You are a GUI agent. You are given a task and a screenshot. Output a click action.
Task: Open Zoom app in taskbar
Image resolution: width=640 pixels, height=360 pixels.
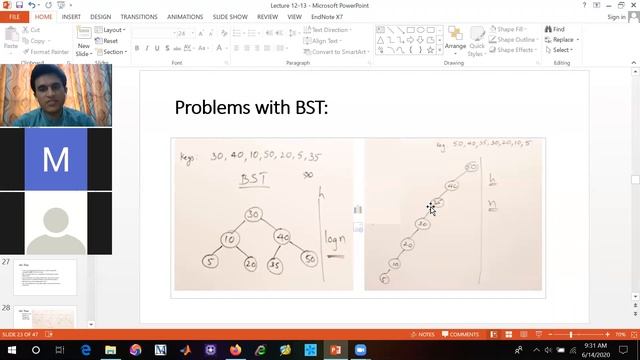(360, 350)
